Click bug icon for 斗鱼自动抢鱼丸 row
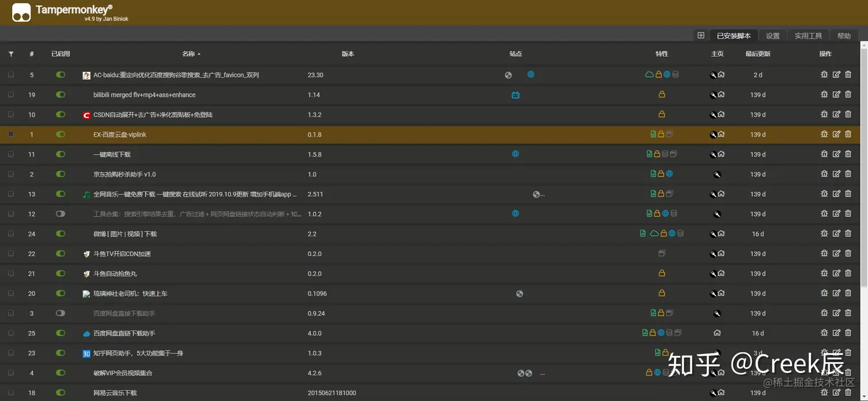 [x=824, y=273]
